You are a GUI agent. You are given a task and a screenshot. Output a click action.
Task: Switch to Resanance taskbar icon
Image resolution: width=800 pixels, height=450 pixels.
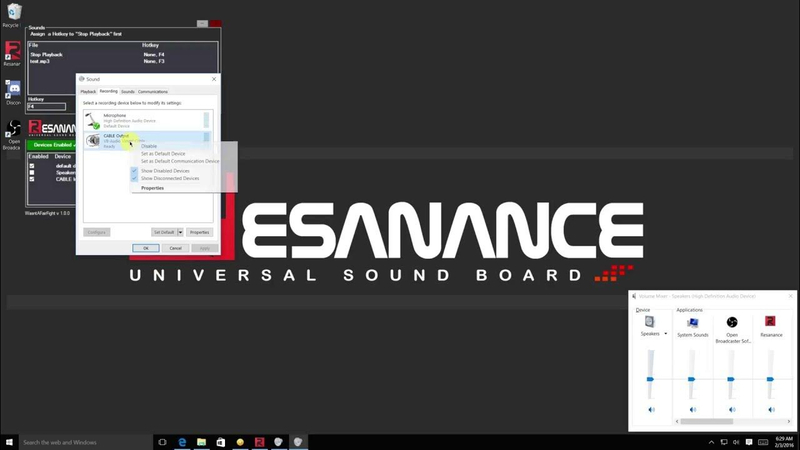click(x=259, y=442)
